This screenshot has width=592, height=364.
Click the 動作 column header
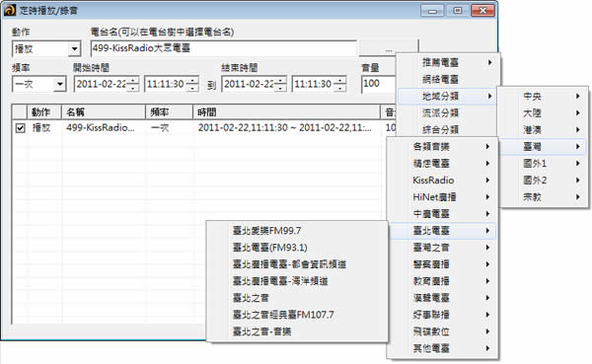[x=44, y=112]
